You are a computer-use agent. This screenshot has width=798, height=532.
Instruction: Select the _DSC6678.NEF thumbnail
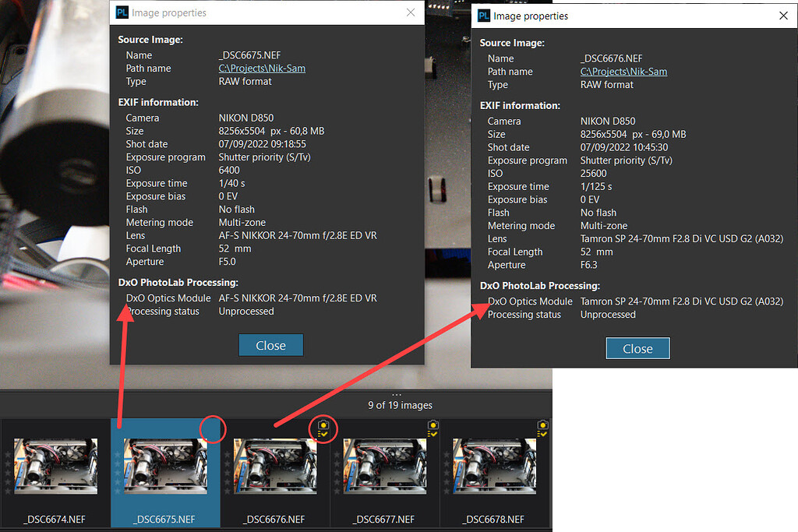click(496, 467)
